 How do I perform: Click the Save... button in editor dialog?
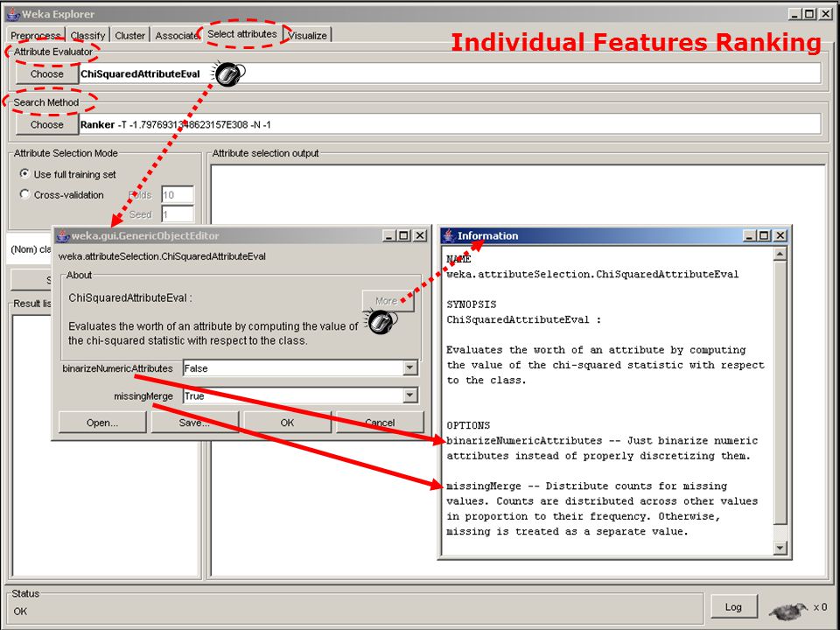tap(194, 423)
